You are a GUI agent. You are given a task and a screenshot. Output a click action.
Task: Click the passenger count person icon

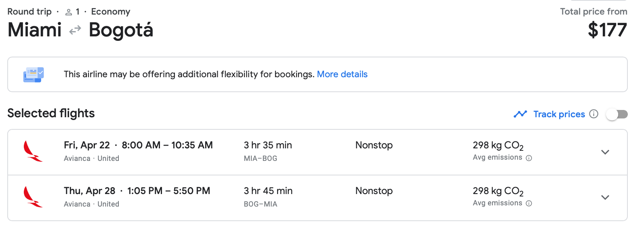tap(69, 12)
